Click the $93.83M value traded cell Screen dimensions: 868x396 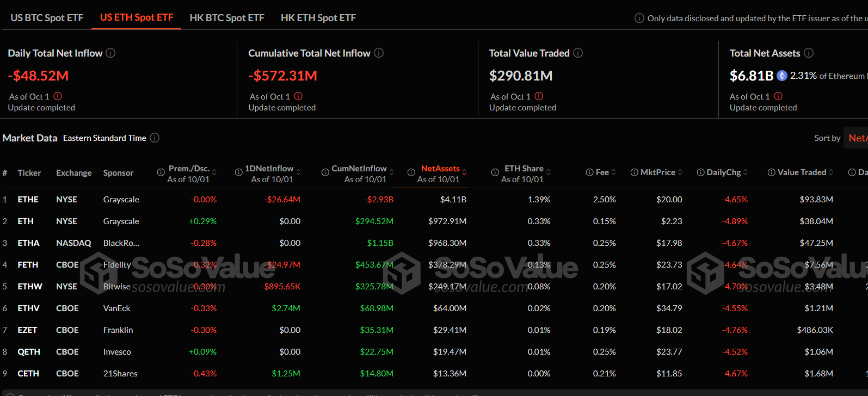[x=816, y=200]
